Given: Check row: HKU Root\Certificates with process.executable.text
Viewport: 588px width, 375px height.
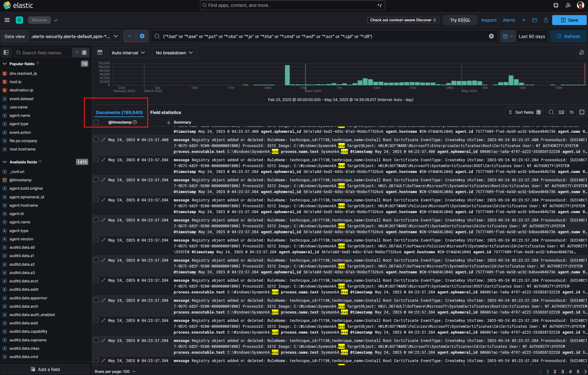Looking at the screenshot, I should (x=96, y=300).
